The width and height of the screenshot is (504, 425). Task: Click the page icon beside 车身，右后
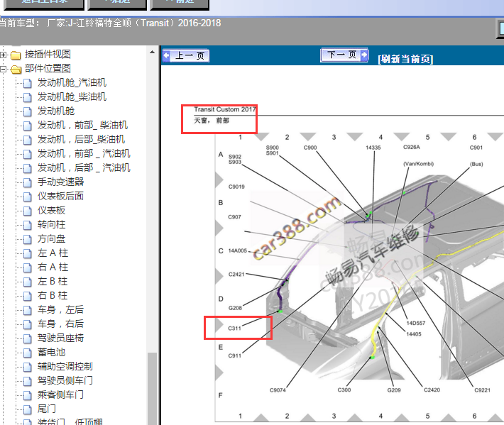28,324
